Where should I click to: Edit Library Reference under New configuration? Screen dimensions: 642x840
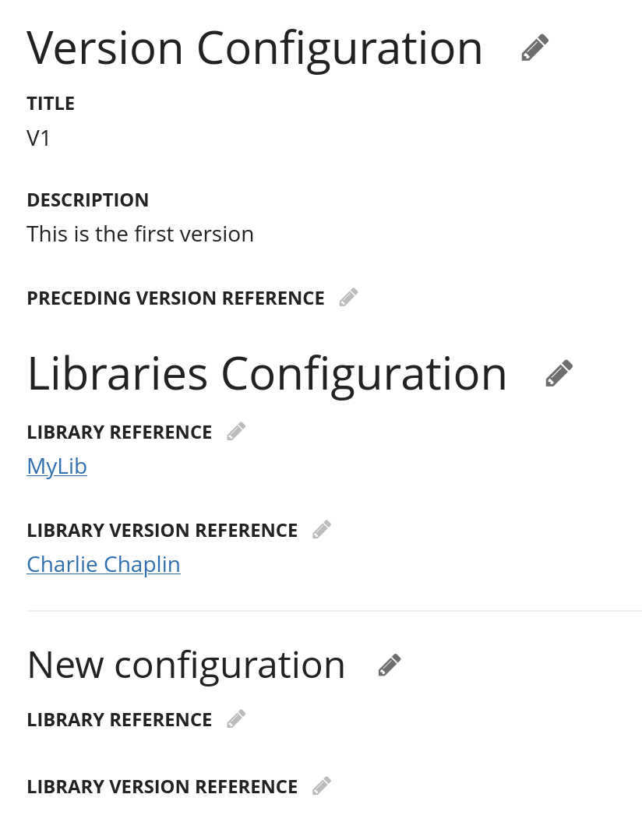(x=236, y=719)
